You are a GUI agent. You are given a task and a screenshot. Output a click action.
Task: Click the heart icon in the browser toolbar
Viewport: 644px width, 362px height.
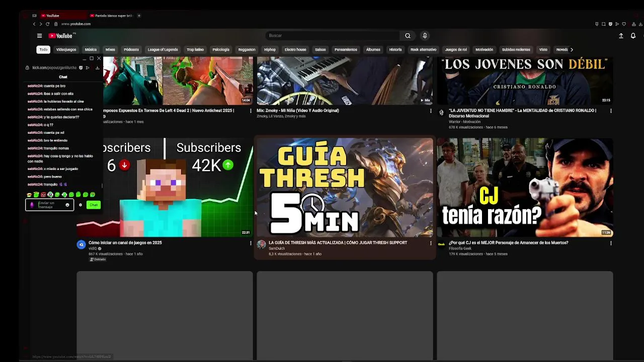click(x=624, y=24)
